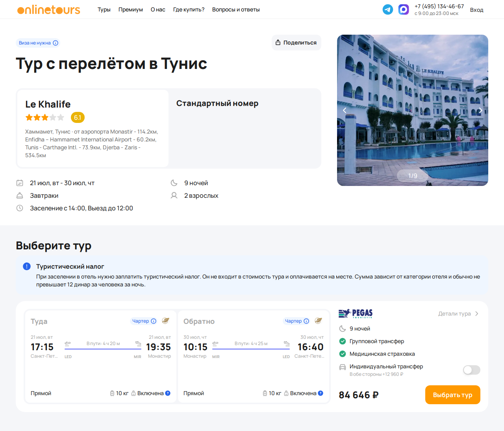The image size is (504, 431).
Task: Click the Pegas Touristik logo
Action: pyautogui.click(x=356, y=314)
